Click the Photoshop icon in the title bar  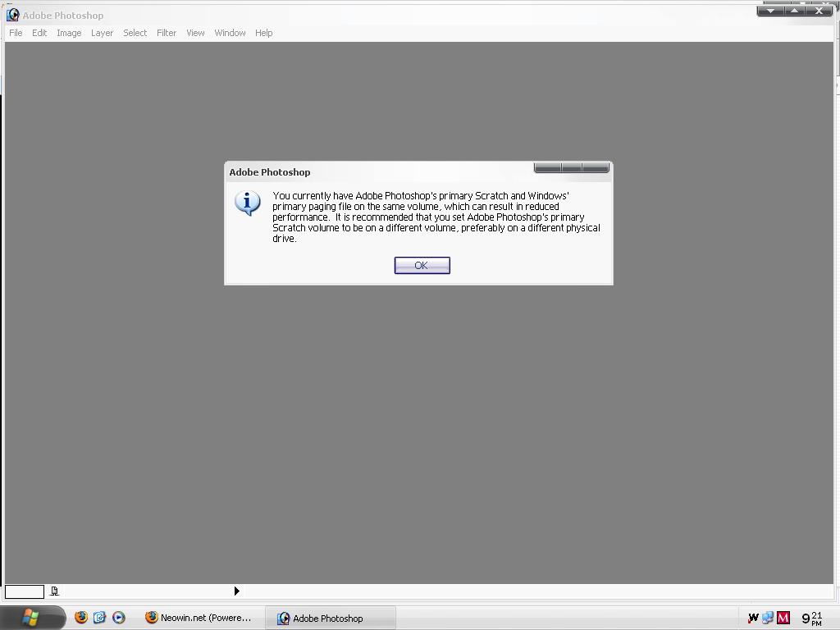[12, 15]
